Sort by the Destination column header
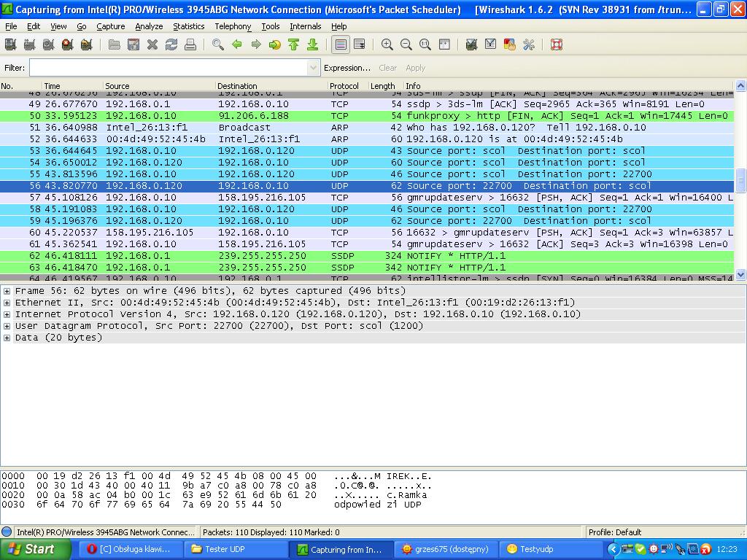Viewport: 747px width, 560px height. click(271, 86)
